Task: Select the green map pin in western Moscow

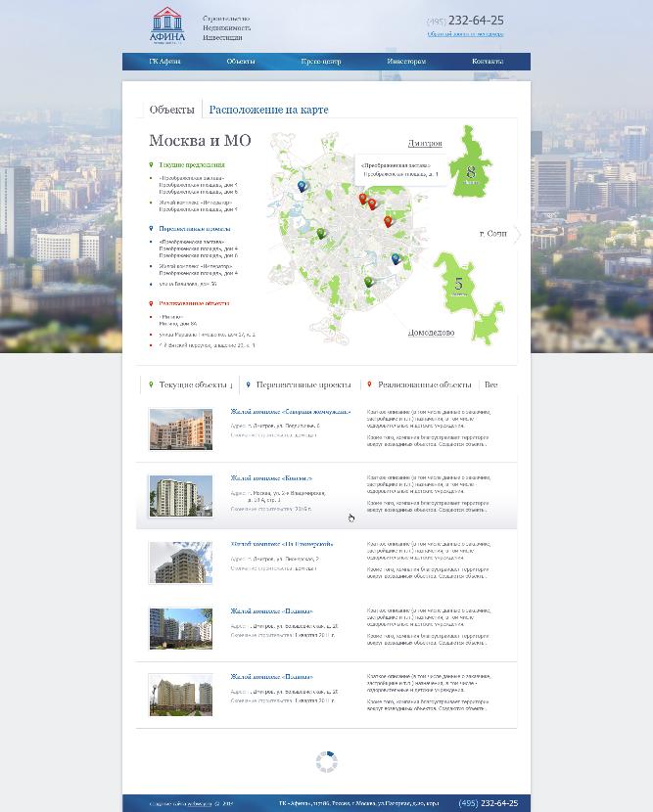Action: pyautogui.click(x=321, y=234)
